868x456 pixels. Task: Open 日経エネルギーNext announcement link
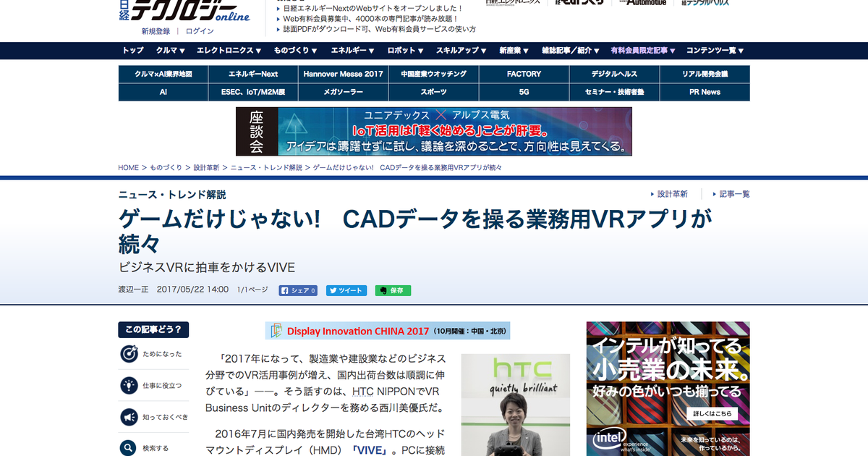click(x=373, y=7)
